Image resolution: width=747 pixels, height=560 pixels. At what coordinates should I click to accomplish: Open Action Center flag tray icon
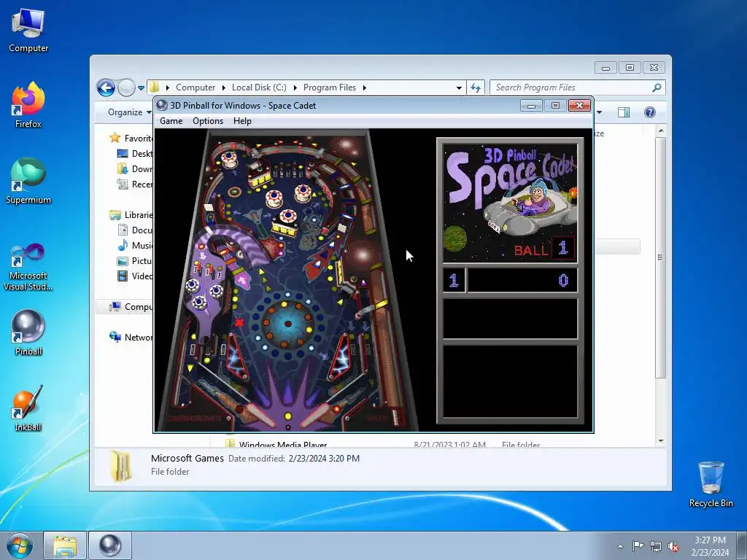(638, 546)
